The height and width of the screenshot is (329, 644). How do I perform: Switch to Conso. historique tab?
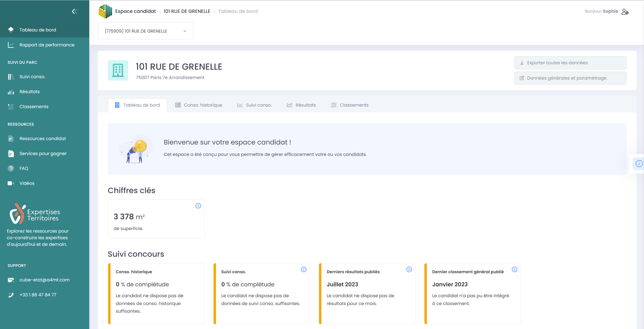coord(198,105)
